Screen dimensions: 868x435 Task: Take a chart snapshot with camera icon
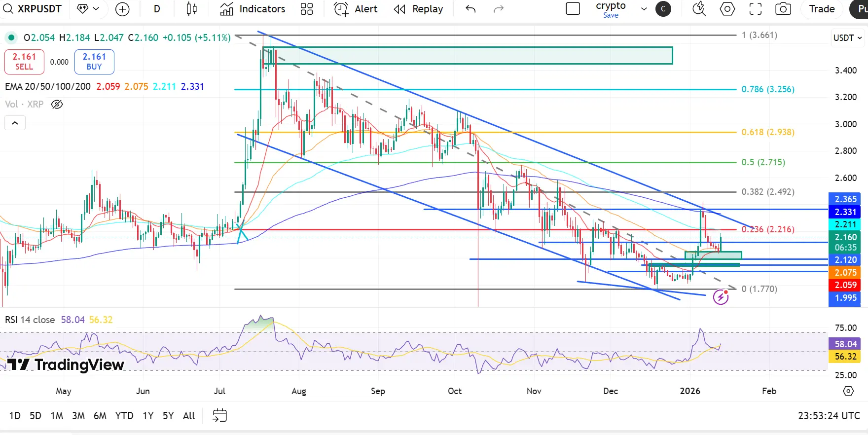coord(783,9)
